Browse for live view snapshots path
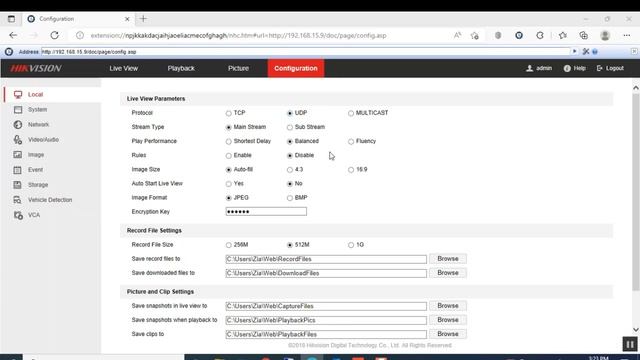The width and height of the screenshot is (640, 360). click(448, 306)
